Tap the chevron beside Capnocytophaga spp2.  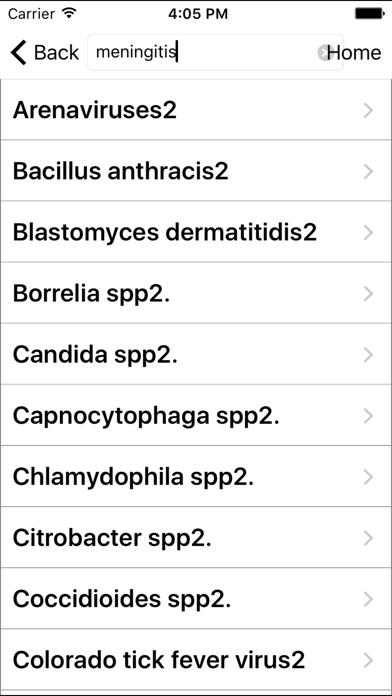coord(368,416)
